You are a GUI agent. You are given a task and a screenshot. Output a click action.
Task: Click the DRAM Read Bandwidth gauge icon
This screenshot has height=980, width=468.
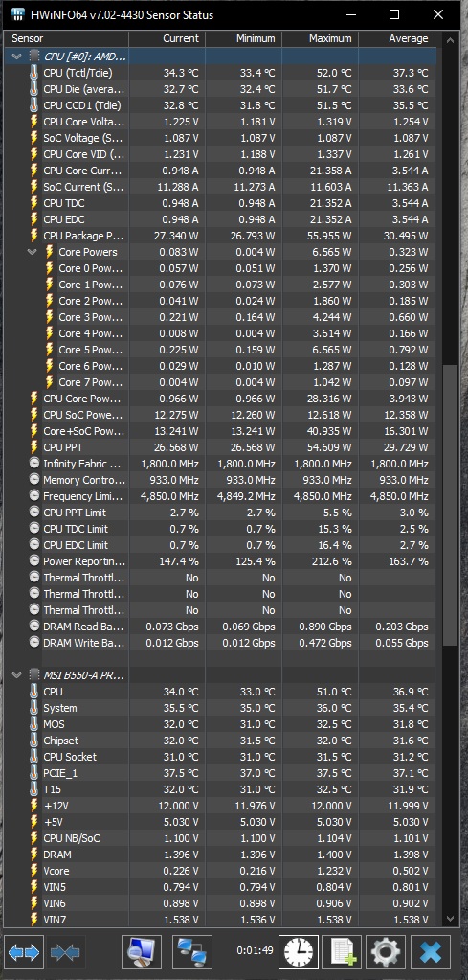33,626
